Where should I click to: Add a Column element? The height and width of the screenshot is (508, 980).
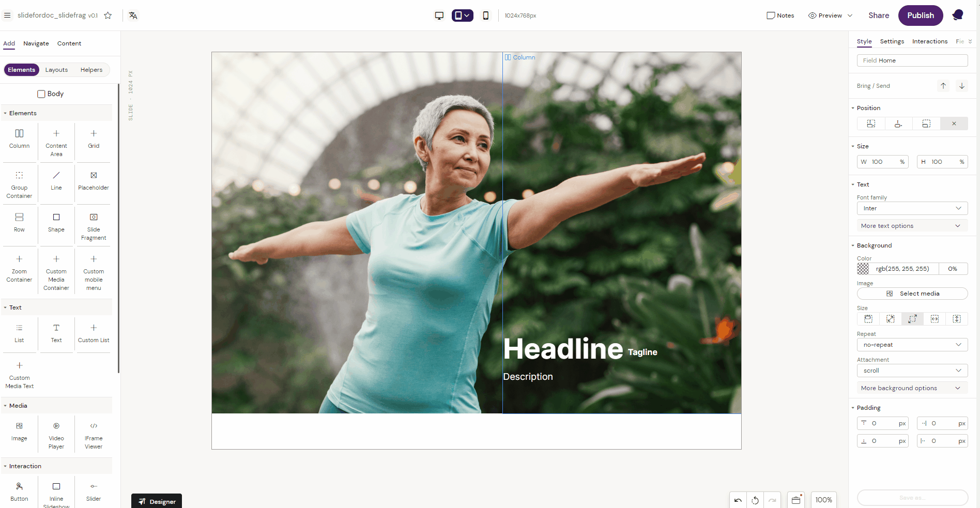click(x=19, y=138)
